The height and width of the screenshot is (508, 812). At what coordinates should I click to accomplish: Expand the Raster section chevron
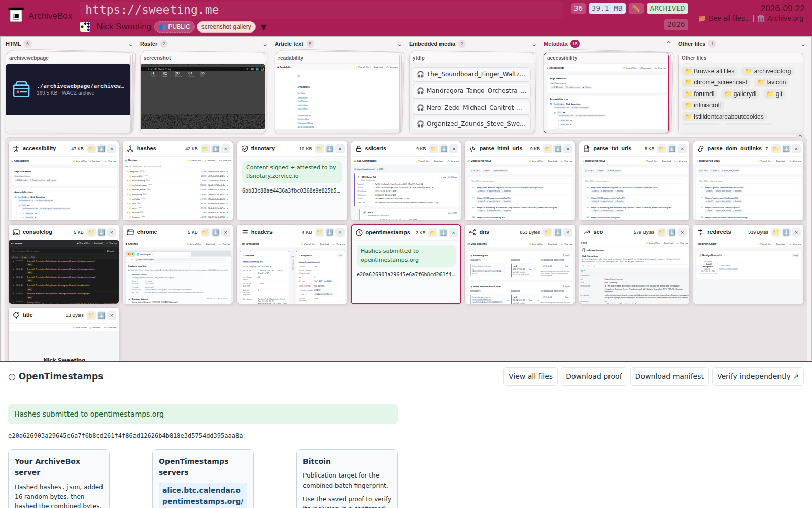pos(265,45)
